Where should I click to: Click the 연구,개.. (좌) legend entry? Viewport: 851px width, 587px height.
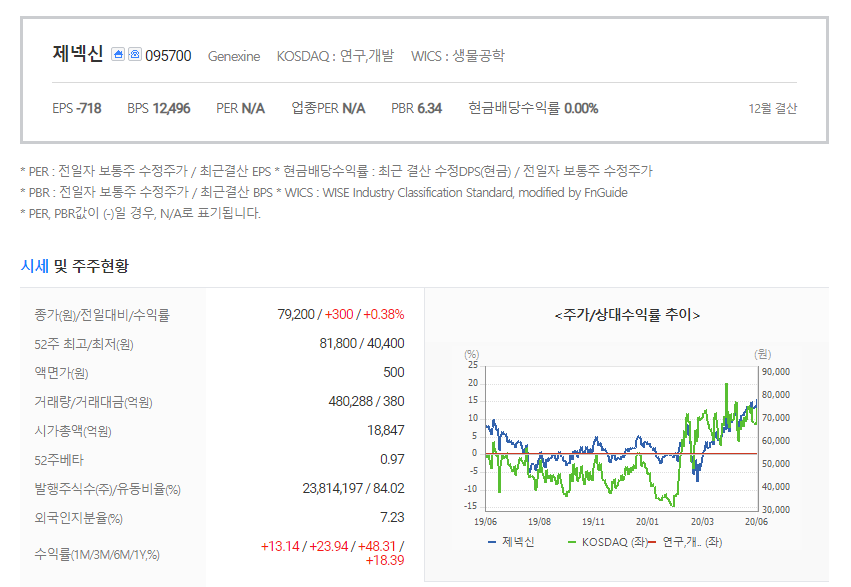[685, 542]
